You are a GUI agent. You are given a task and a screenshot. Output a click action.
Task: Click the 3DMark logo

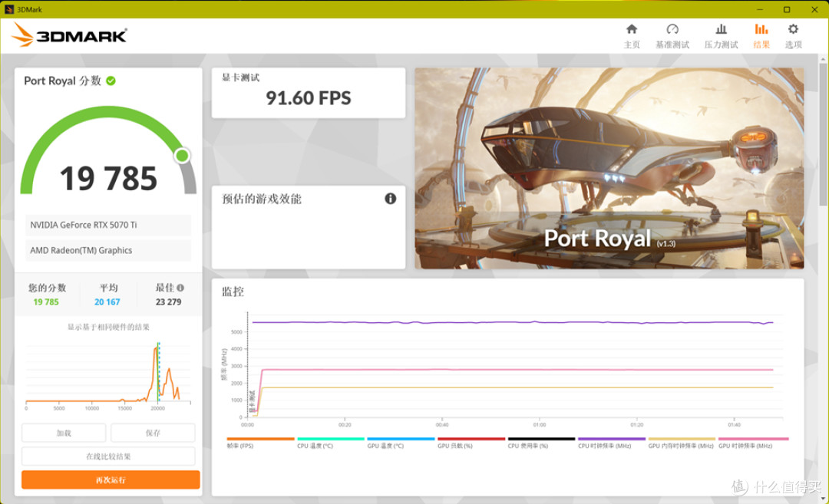(x=69, y=35)
